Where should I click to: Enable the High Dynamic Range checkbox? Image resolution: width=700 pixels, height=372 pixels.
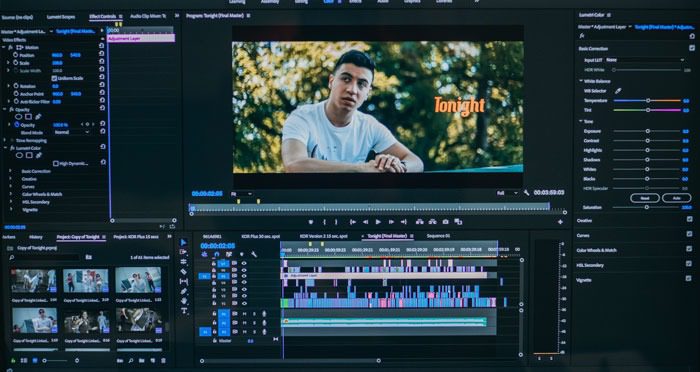coord(56,163)
